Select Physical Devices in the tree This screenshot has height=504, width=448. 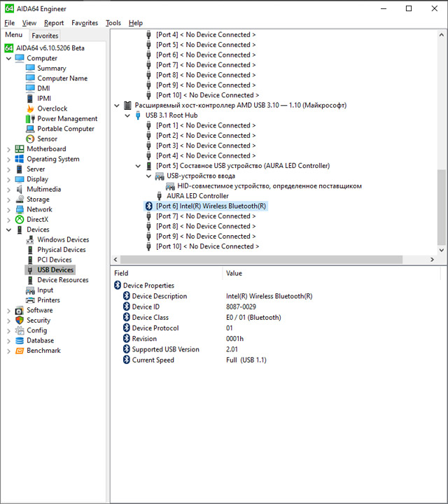coord(62,250)
